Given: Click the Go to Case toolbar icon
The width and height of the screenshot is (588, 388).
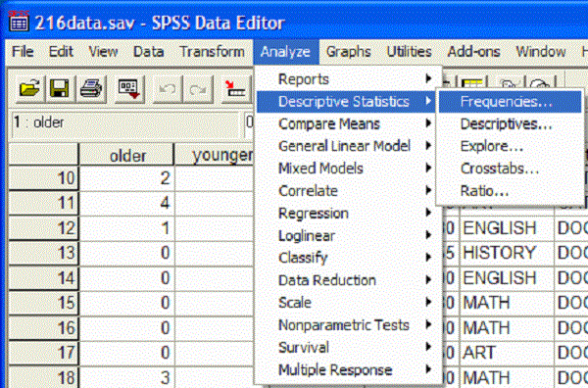Looking at the screenshot, I should coord(235,89).
